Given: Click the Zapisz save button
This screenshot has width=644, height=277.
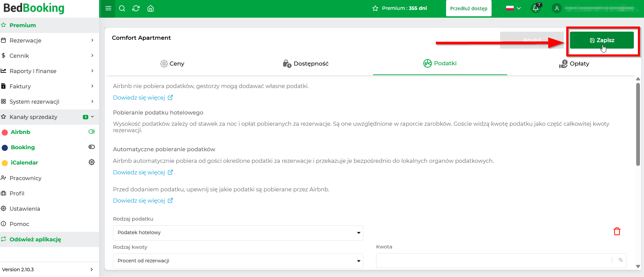Looking at the screenshot, I should 602,40.
